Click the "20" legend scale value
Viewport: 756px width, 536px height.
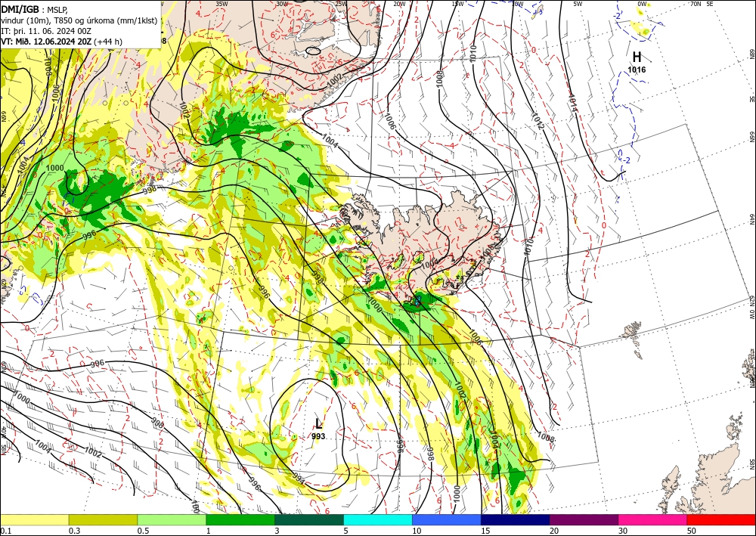click(554, 531)
